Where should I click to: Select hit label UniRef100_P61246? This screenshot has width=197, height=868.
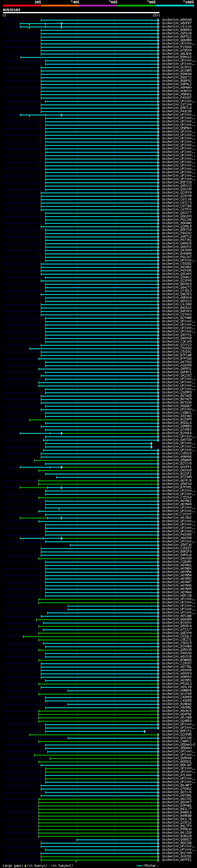pos(177,220)
